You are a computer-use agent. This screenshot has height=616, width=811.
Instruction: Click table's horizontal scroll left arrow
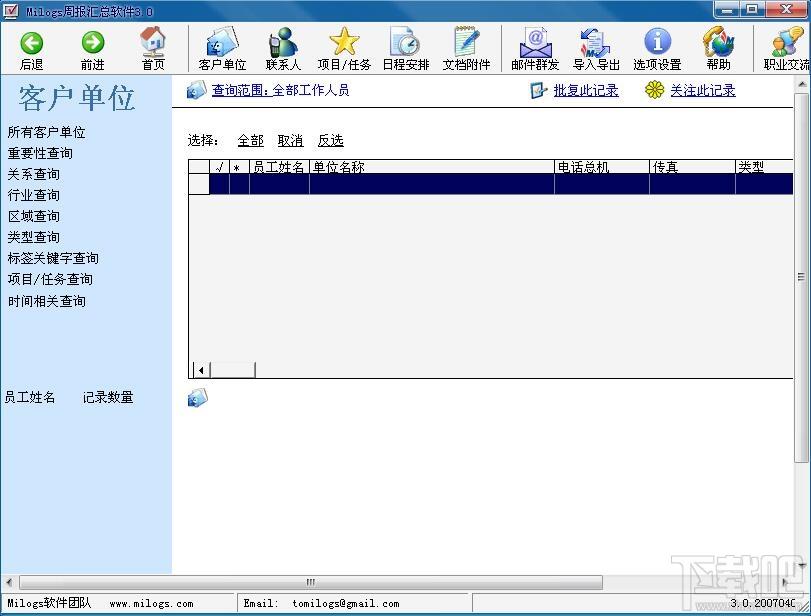tap(201, 370)
